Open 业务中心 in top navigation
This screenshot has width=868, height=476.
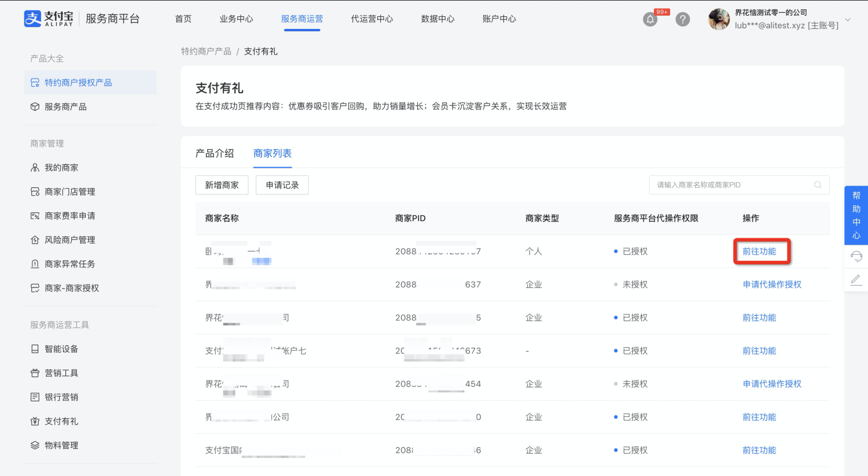pos(236,19)
